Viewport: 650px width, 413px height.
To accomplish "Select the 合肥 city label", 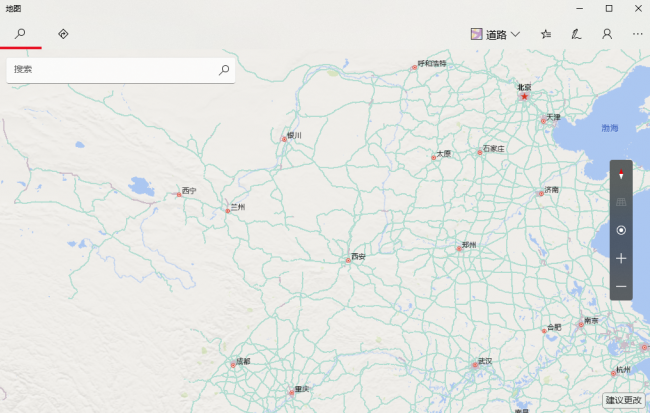I will click(x=554, y=327).
